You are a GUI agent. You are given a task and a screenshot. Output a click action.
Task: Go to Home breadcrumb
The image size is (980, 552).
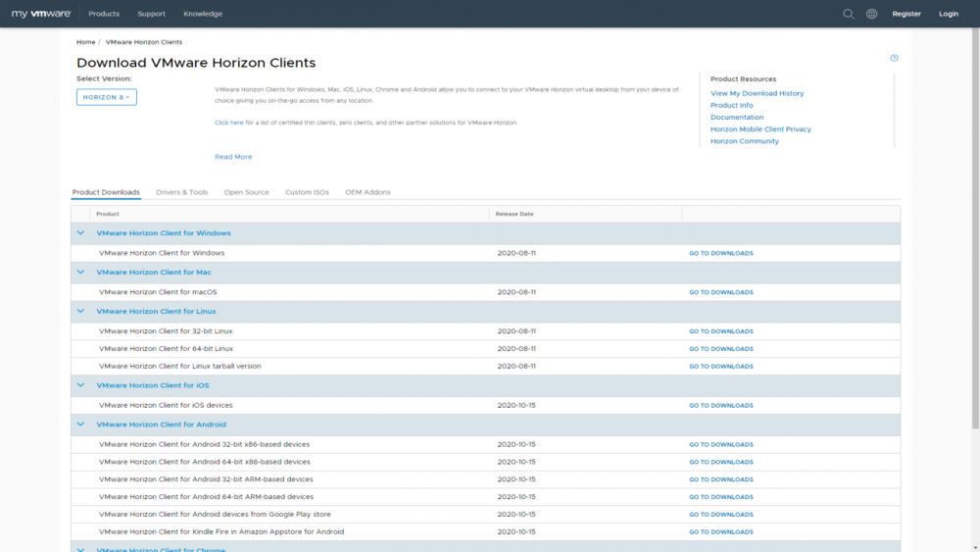pyautogui.click(x=85, y=42)
